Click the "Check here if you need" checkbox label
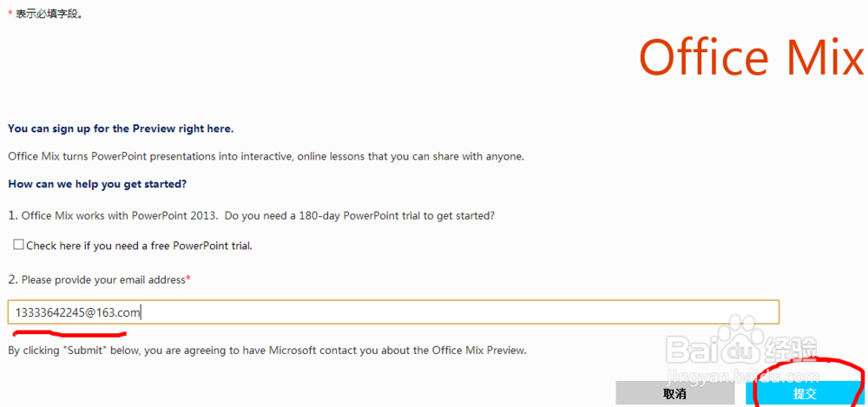The image size is (868, 407). [139, 246]
